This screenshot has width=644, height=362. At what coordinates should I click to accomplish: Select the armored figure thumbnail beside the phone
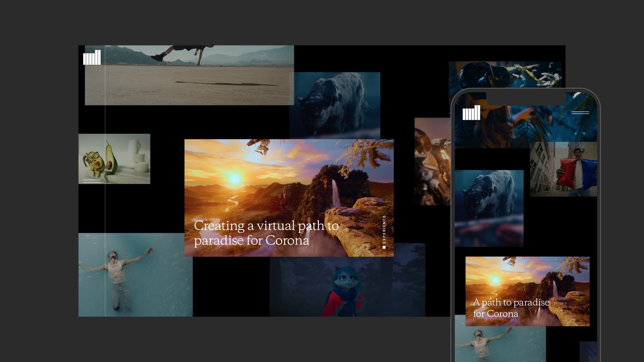tap(432, 161)
